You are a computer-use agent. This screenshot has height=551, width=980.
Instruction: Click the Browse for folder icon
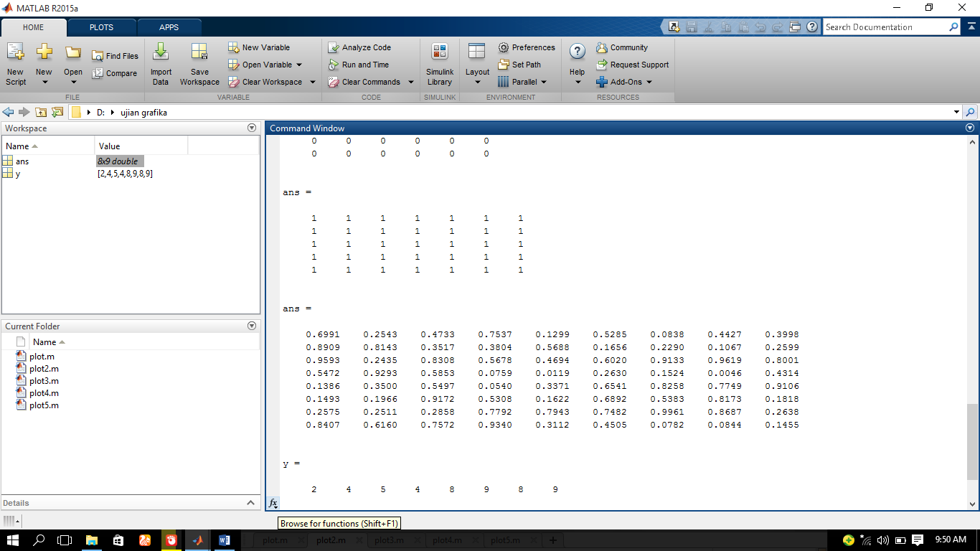point(57,112)
